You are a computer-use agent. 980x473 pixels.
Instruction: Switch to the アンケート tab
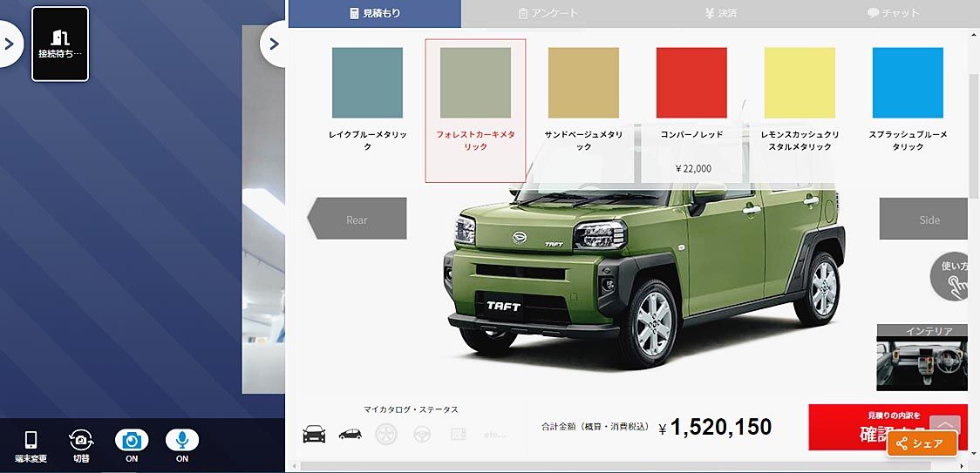pyautogui.click(x=548, y=13)
